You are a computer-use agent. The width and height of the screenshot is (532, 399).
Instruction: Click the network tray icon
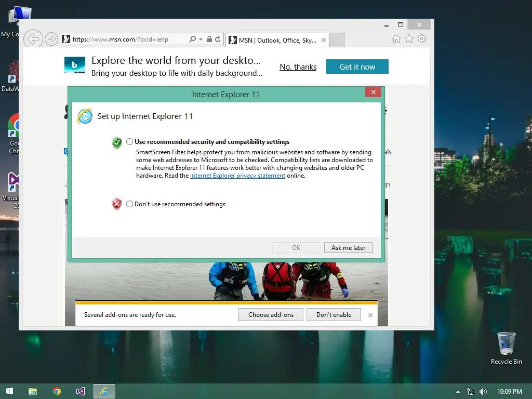click(471, 392)
